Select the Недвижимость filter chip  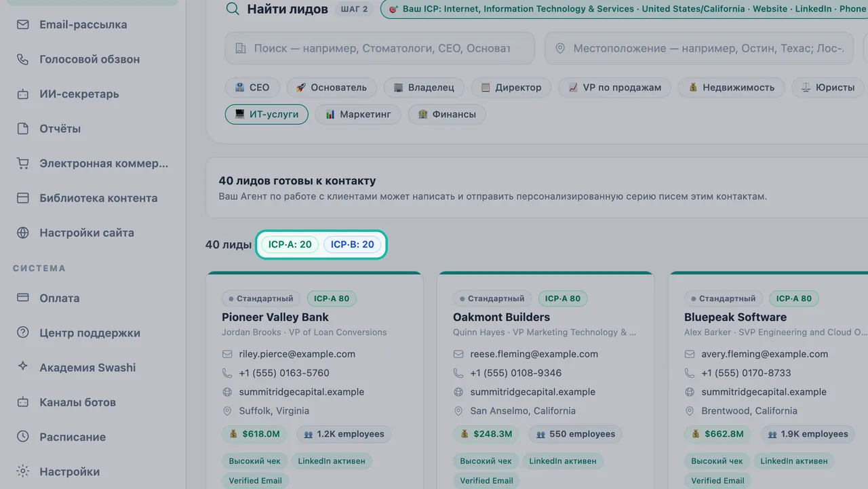(731, 87)
